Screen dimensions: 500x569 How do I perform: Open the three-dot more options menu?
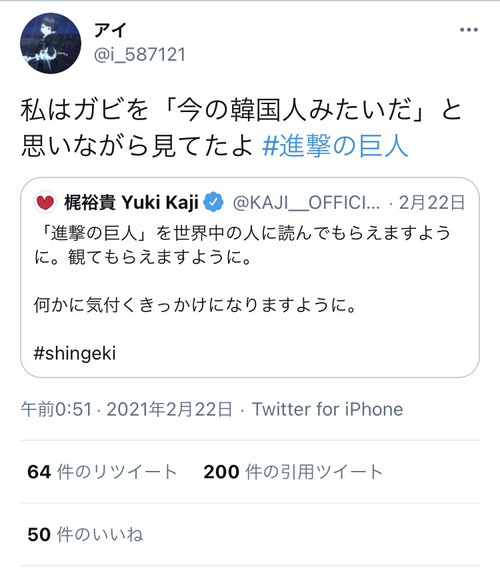point(468,30)
